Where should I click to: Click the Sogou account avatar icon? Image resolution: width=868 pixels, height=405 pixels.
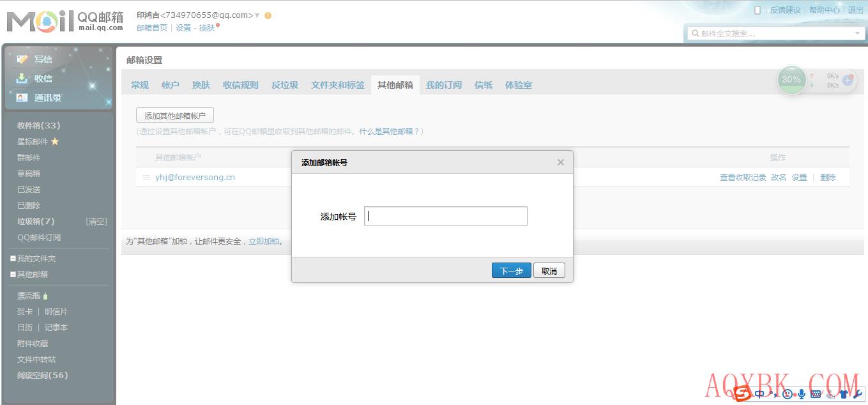(x=830, y=395)
